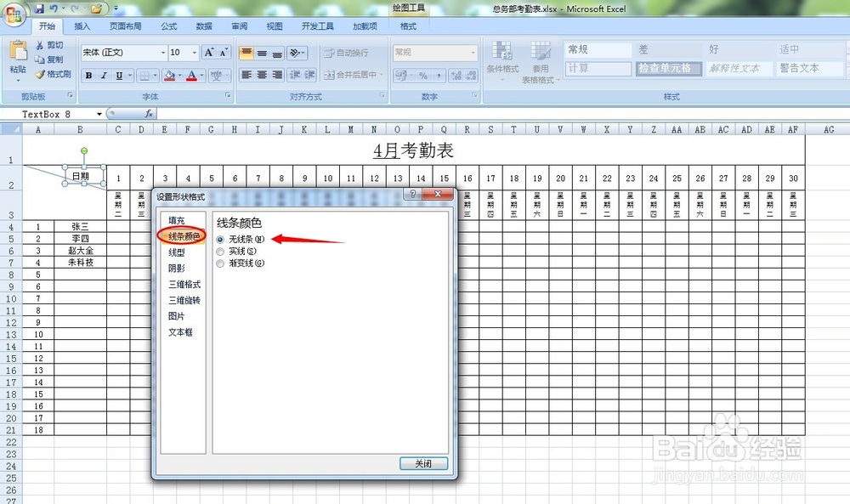Click the column AG header

(828, 129)
